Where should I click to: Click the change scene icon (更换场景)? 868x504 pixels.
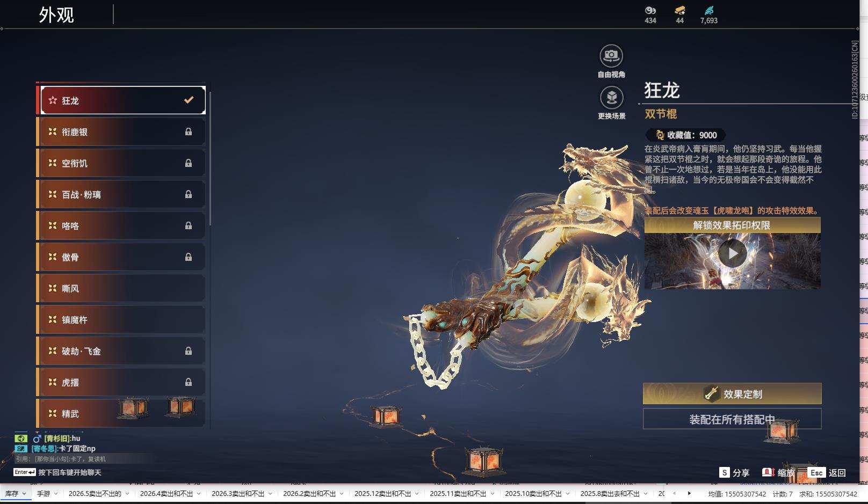coord(611,98)
